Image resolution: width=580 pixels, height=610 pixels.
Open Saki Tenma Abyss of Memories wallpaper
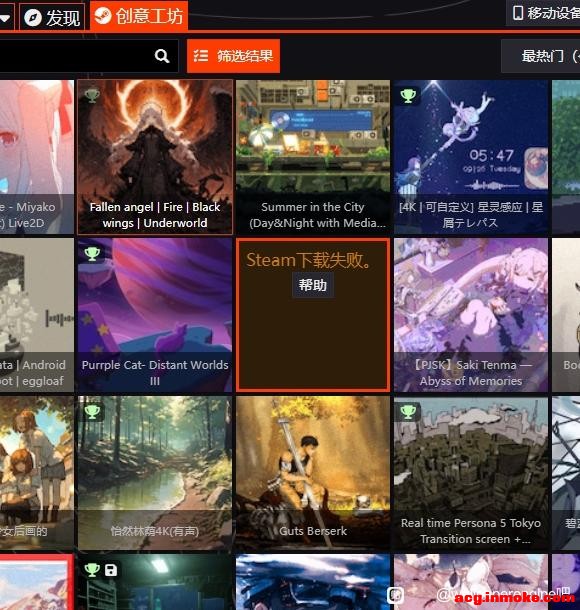tap(471, 315)
